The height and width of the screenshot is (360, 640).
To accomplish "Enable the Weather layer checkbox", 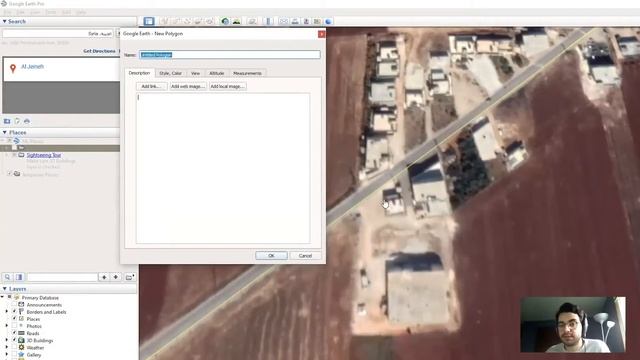I will click(14, 347).
